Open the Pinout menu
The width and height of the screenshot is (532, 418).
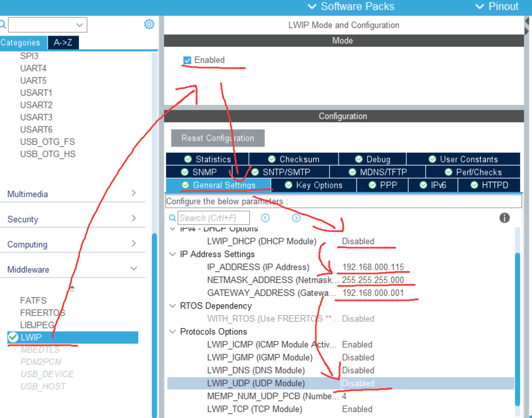pos(497,6)
